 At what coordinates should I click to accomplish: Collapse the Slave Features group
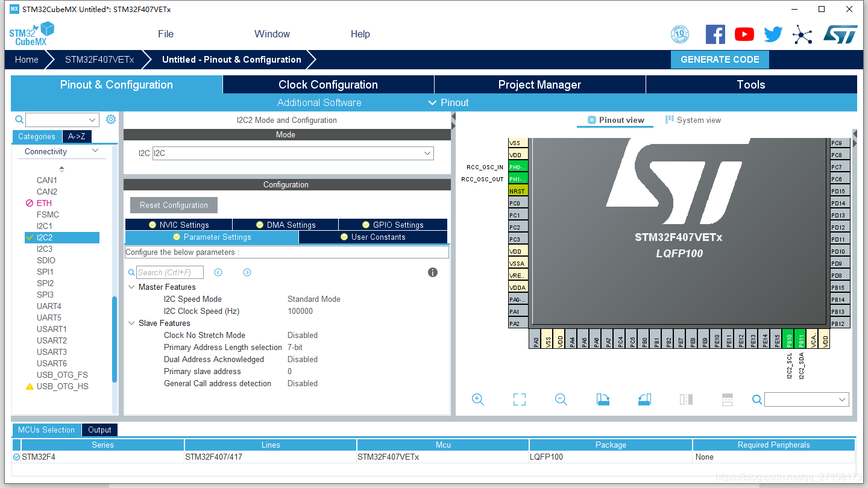131,324
